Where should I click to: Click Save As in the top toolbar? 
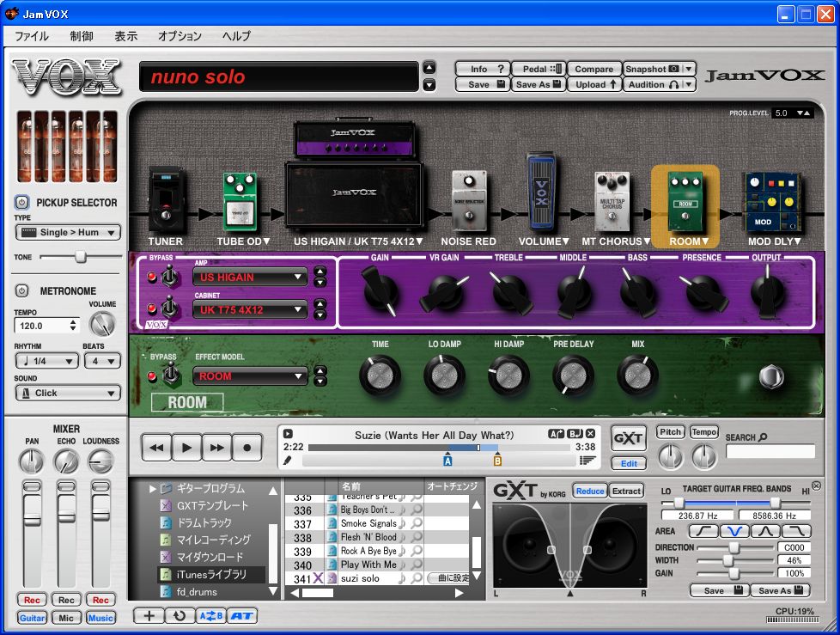(x=539, y=85)
